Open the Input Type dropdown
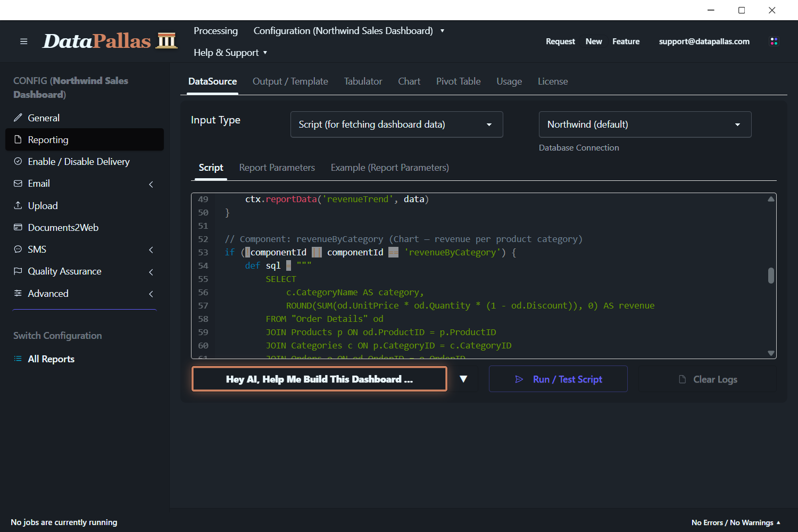This screenshot has height=532, width=798. pos(397,124)
